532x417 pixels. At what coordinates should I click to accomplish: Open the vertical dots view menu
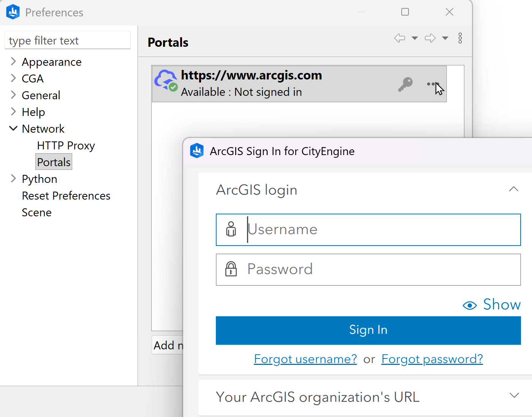pos(460,38)
